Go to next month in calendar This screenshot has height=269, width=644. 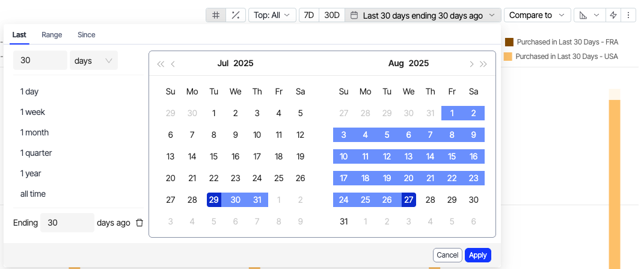[471, 64]
